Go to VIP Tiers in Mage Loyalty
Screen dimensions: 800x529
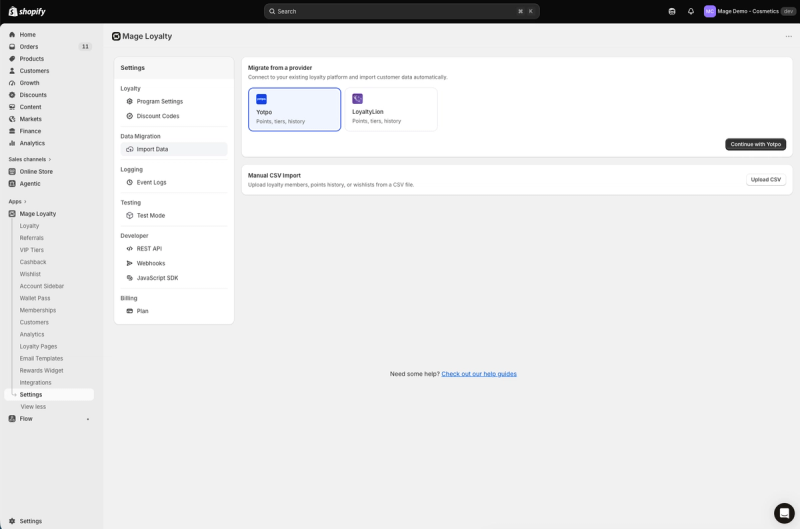tap(32, 250)
